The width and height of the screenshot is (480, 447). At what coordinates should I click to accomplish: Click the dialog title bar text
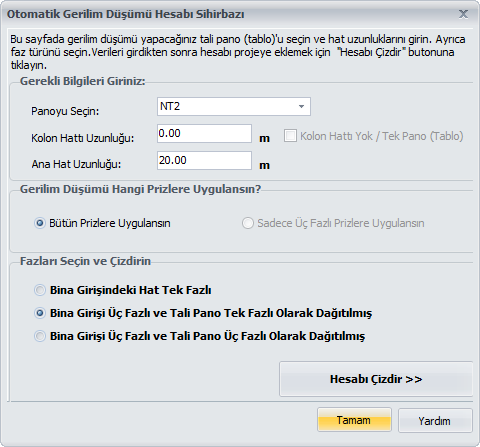[126, 14]
